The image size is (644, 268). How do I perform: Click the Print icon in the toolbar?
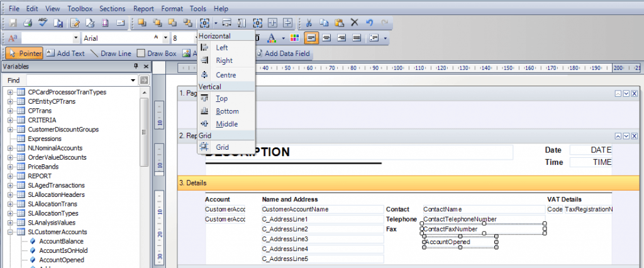tap(28, 23)
